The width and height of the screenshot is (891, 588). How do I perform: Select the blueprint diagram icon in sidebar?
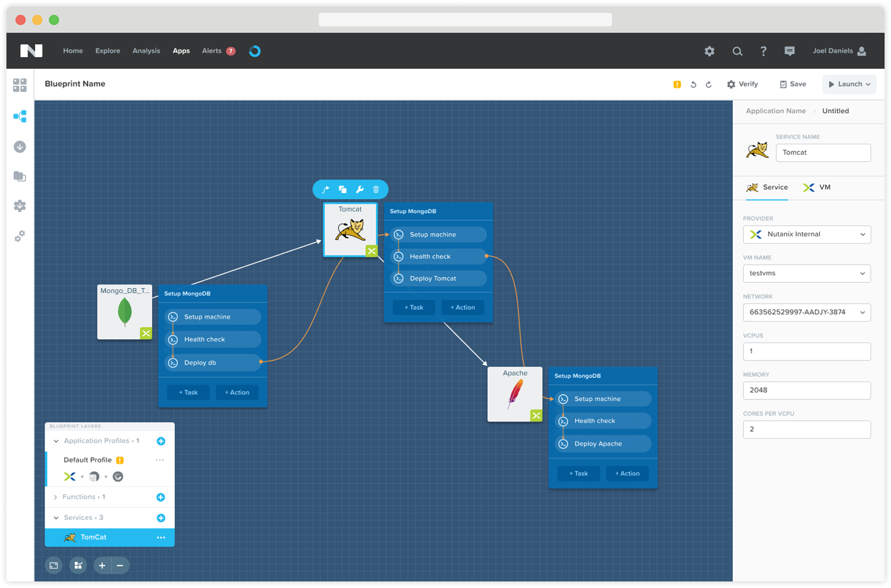pos(19,116)
